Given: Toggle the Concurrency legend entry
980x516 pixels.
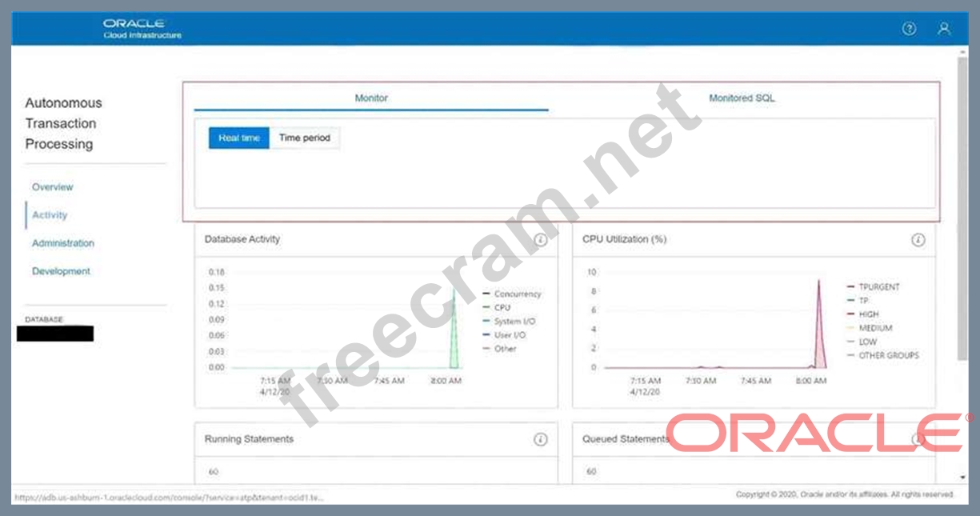Looking at the screenshot, I should click(512, 294).
